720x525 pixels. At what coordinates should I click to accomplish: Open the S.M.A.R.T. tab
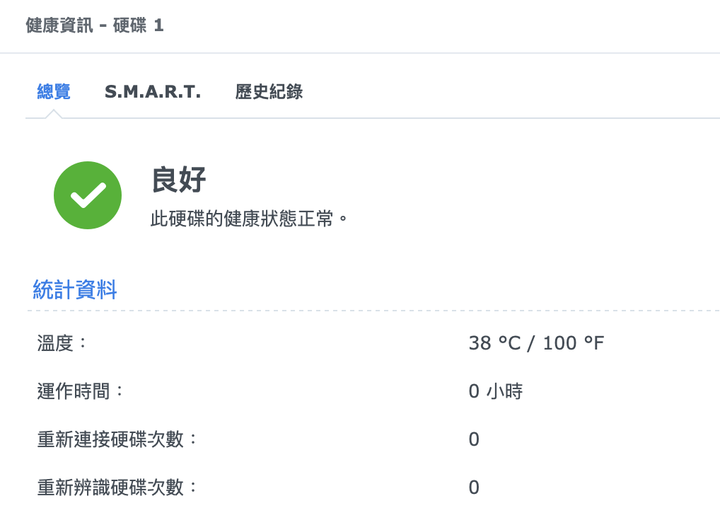tap(153, 91)
